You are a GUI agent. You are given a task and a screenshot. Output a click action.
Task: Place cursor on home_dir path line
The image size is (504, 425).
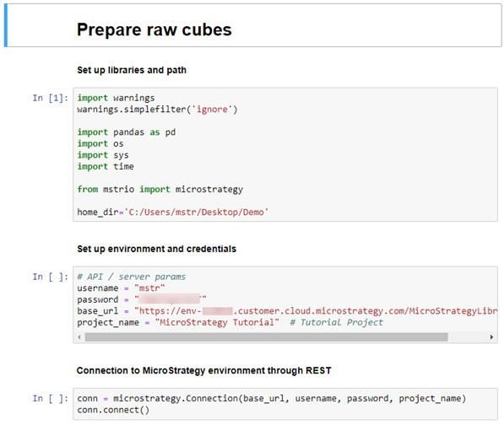click(x=173, y=212)
